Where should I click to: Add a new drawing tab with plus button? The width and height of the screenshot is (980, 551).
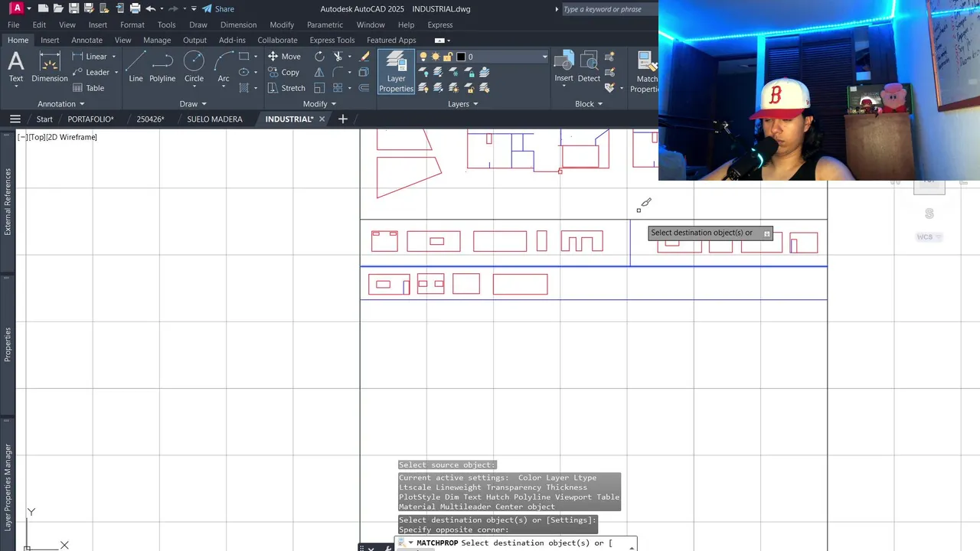[342, 119]
